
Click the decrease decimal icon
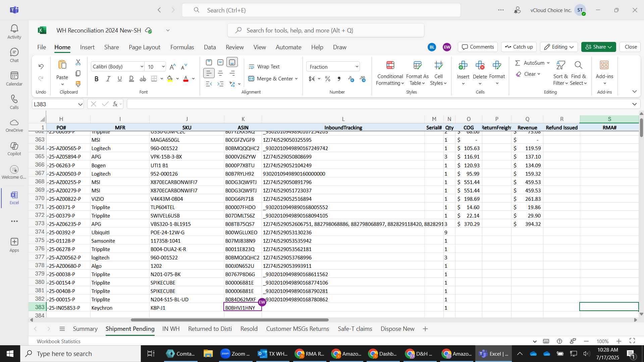tap(363, 79)
